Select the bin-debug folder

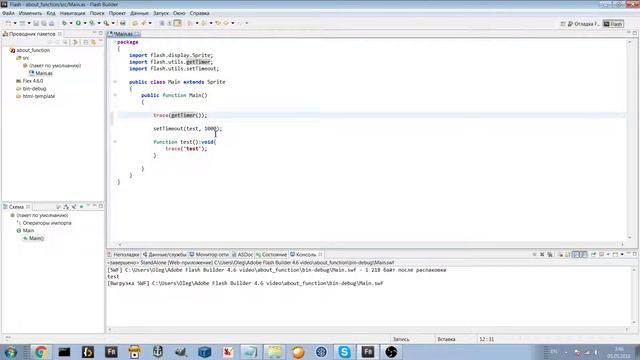click(x=34, y=89)
